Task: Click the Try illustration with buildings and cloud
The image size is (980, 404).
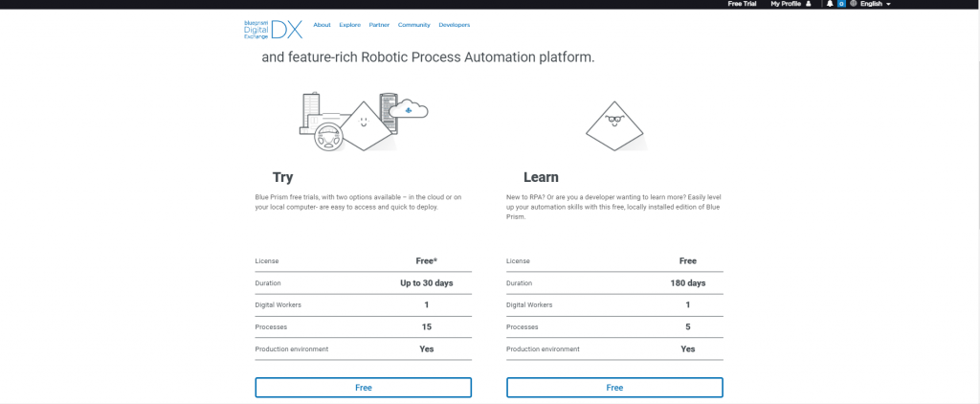Action: coord(363,122)
